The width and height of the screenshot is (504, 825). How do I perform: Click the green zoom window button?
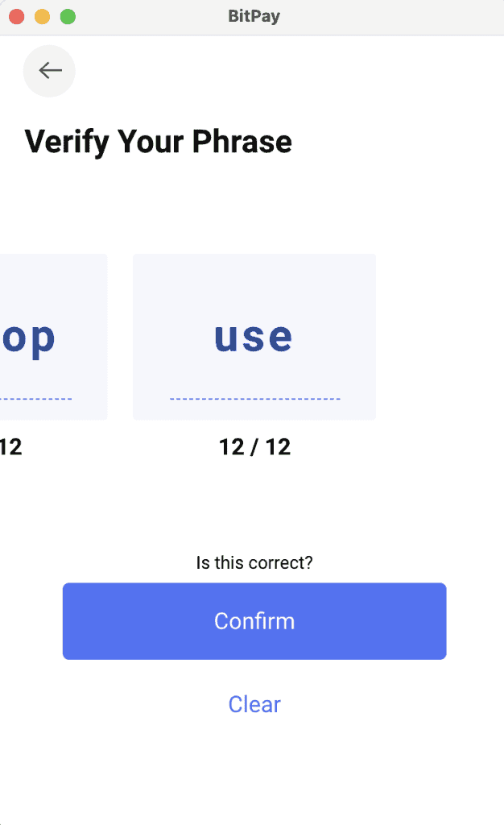(68, 17)
